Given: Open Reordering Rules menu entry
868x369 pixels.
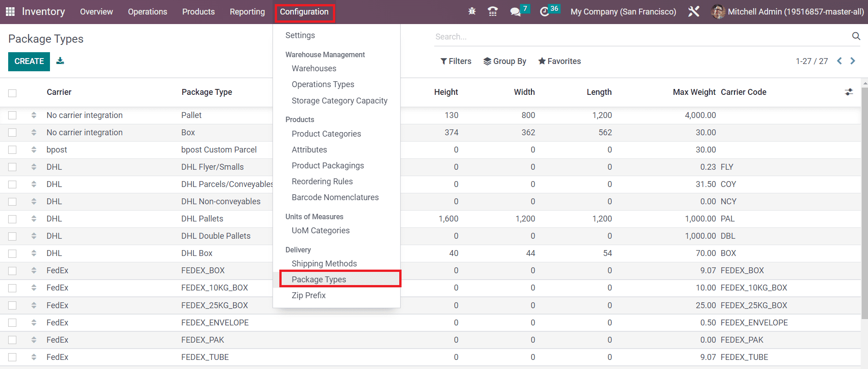Looking at the screenshot, I should [x=322, y=182].
